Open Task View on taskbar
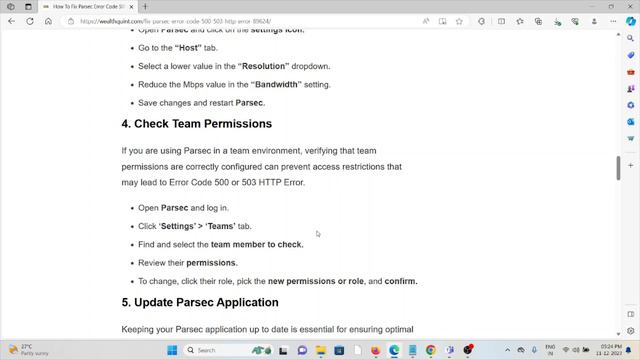Viewport: 640px width, 360px height. (283, 350)
